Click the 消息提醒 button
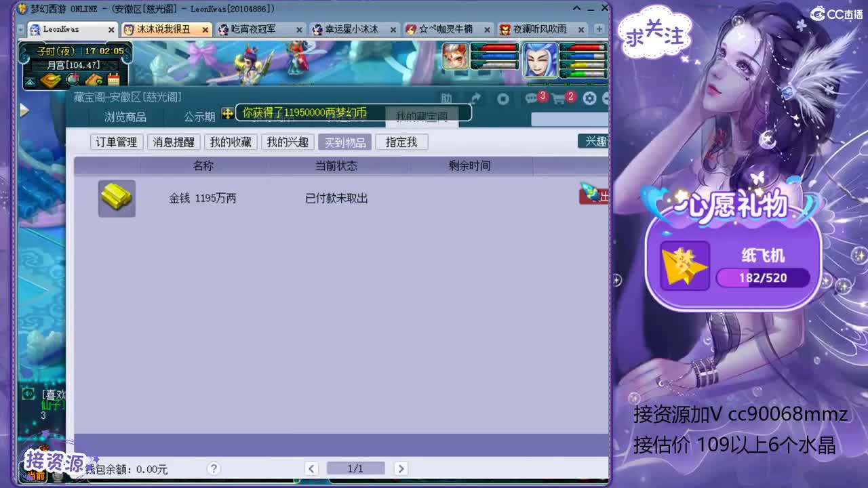 click(173, 142)
